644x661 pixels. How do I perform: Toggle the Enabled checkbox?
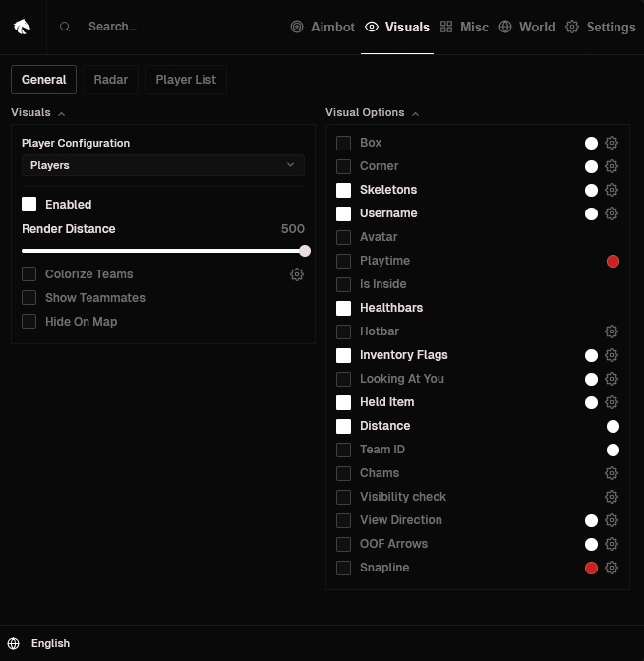29,205
